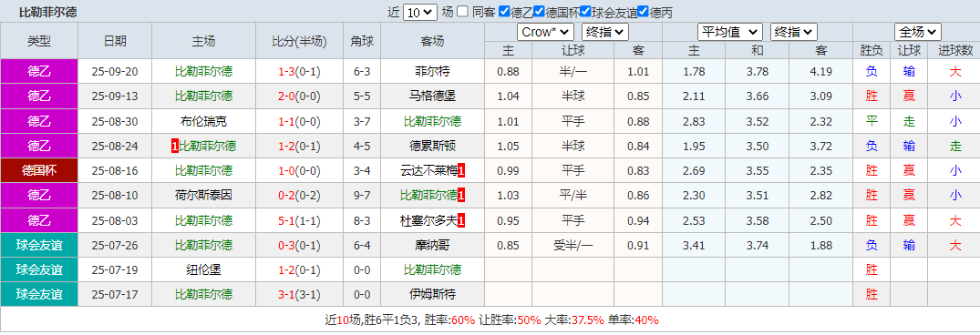Image resolution: width=980 pixels, height=335 pixels.
Task: Open the 2-0(0-0) score against 马格德堡
Action: [299, 96]
